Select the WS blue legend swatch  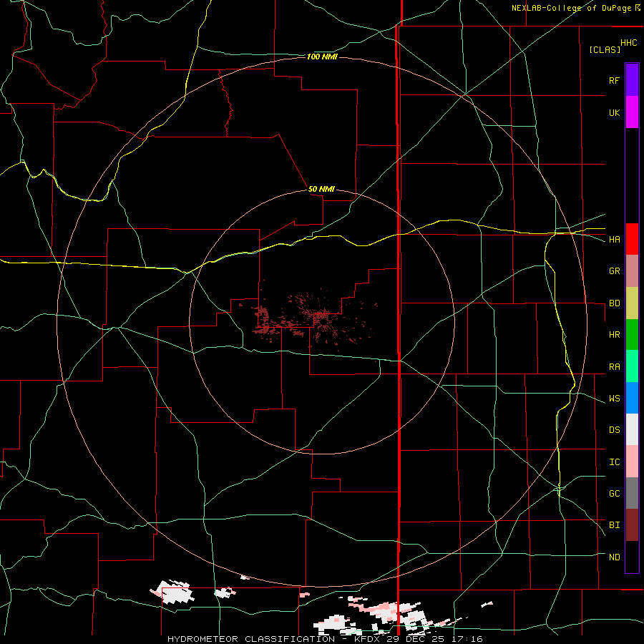pos(632,398)
